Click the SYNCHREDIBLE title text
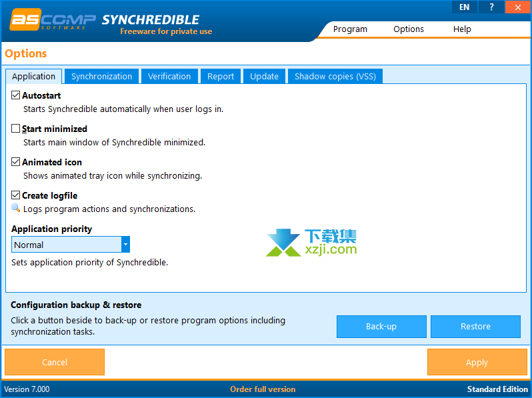Image resolution: width=532 pixels, height=398 pixels. tap(150, 20)
